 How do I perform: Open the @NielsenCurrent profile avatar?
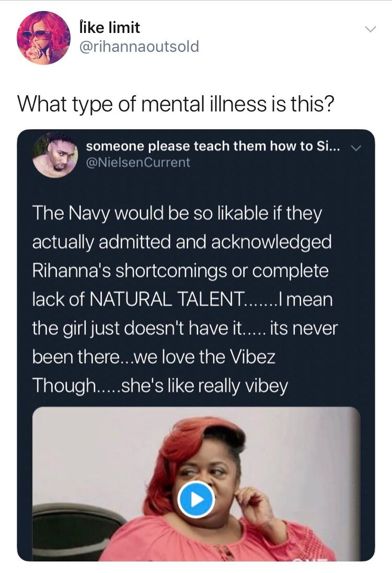coord(55,155)
